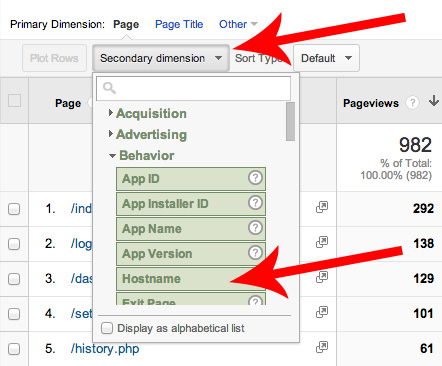Open the Other primary dimension dropdown
This screenshot has height=366, width=442.
pyautogui.click(x=238, y=24)
